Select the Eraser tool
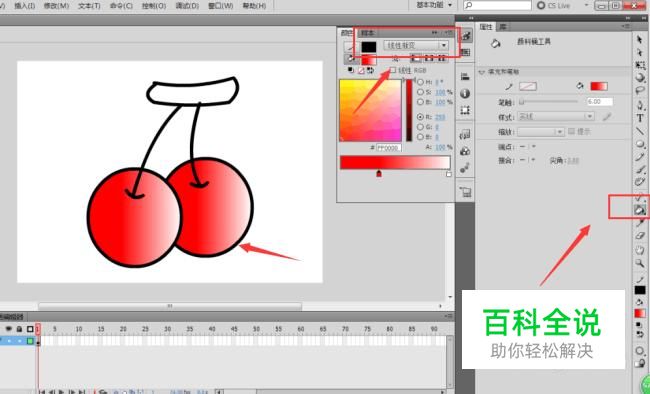This screenshot has height=394, width=650. point(640,236)
